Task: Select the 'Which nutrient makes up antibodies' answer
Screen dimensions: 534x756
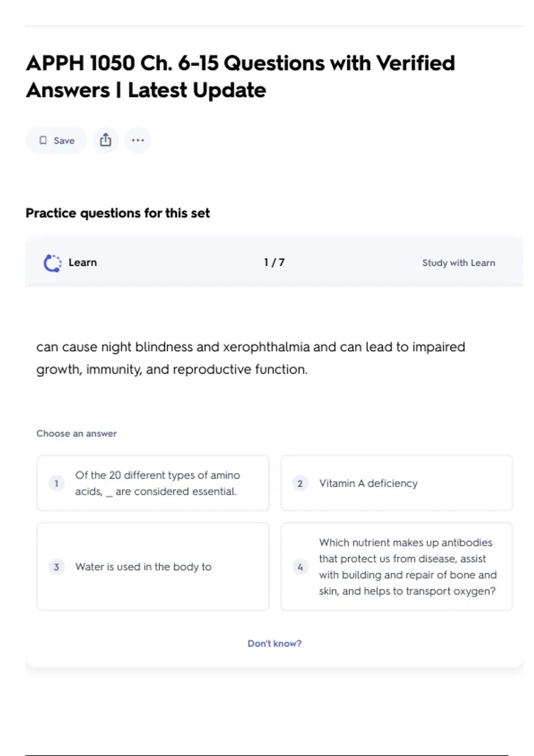Action: (396, 567)
